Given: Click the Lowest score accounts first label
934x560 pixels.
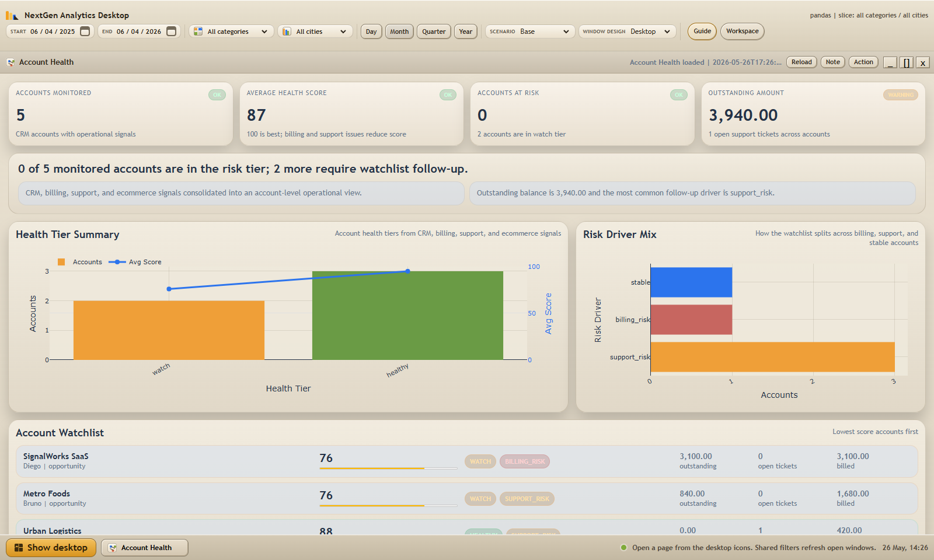Looking at the screenshot, I should pyautogui.click(x=875, y=432).
